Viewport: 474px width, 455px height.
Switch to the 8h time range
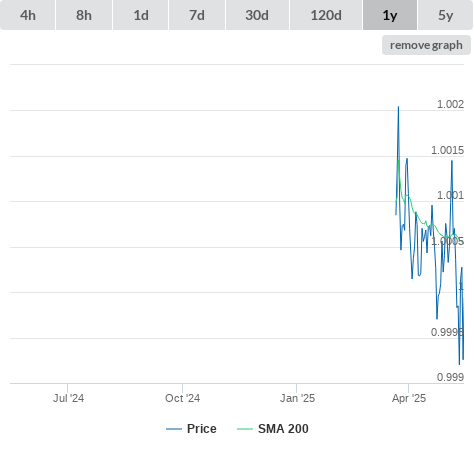click(x=84, y=15)
